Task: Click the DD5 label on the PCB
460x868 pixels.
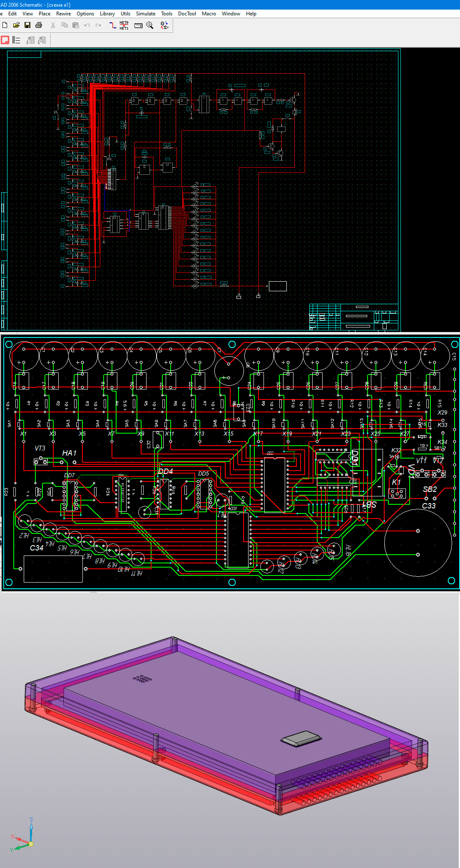Action: (204, 474)
